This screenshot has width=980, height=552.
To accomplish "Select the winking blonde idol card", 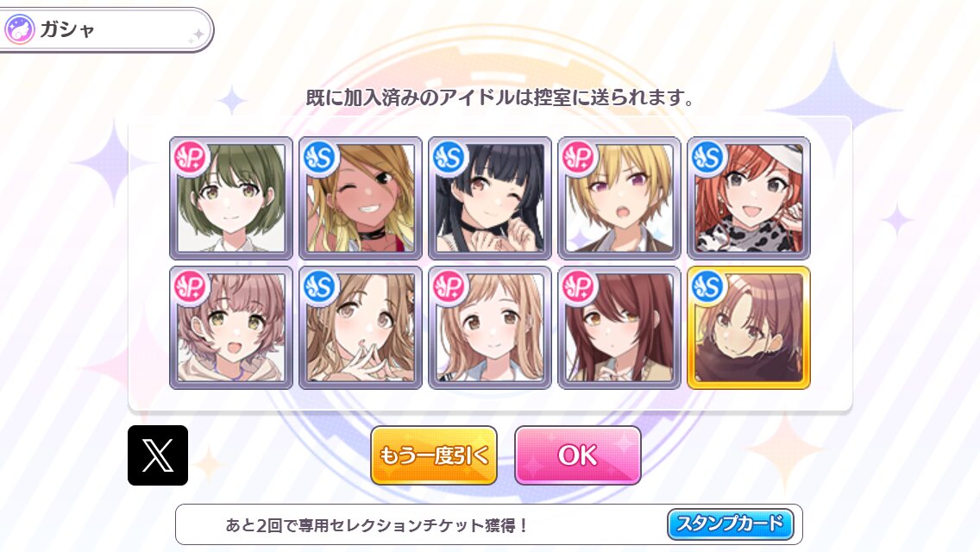I will [361, 198].
